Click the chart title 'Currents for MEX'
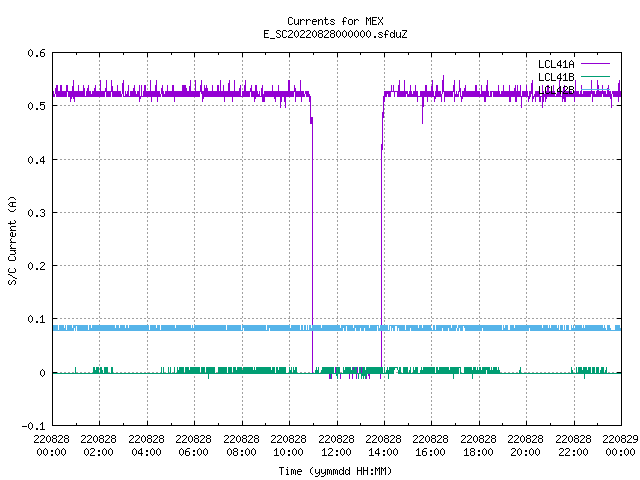This screenshot has width=640, height=480. [x=335, y=21]
